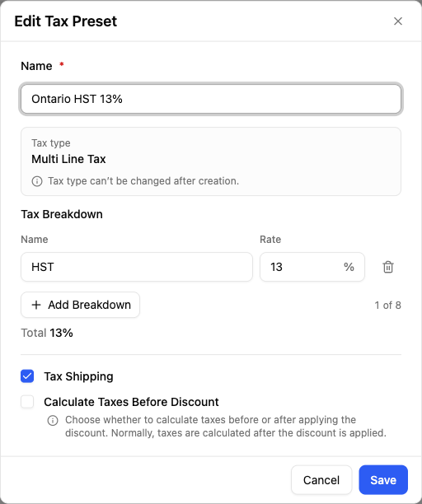
Task: Click the Edit Tax Preset title
Action: [66, 21]
